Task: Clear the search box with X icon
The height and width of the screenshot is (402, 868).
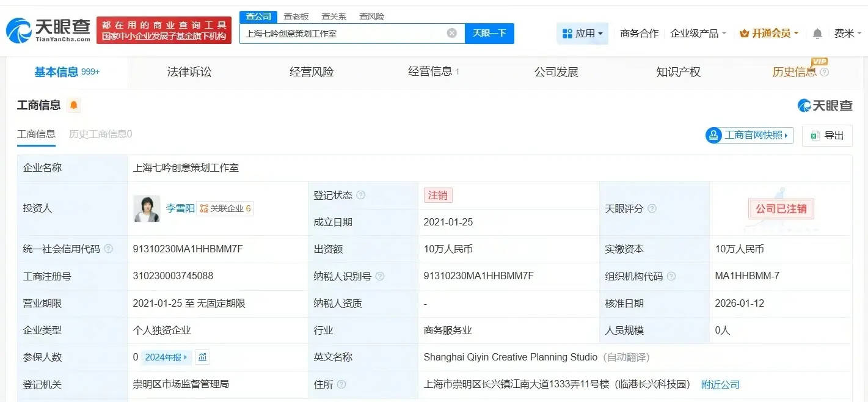Action: [451, 33]
